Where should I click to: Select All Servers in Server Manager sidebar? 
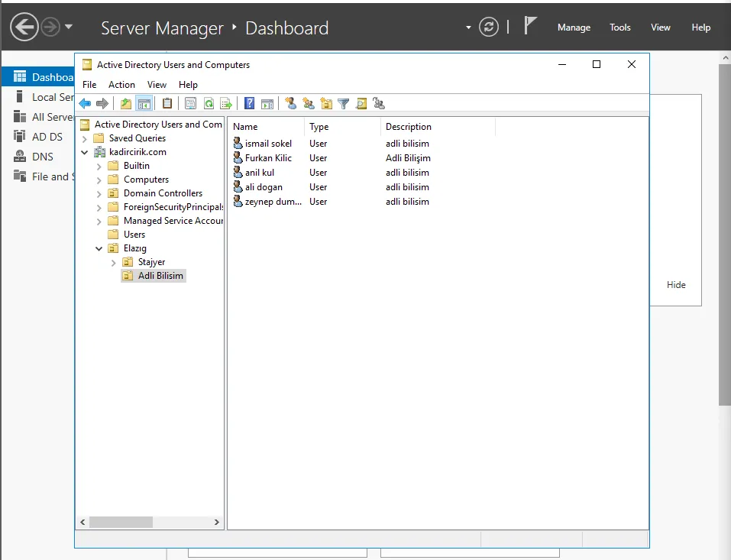coord(52,117)
